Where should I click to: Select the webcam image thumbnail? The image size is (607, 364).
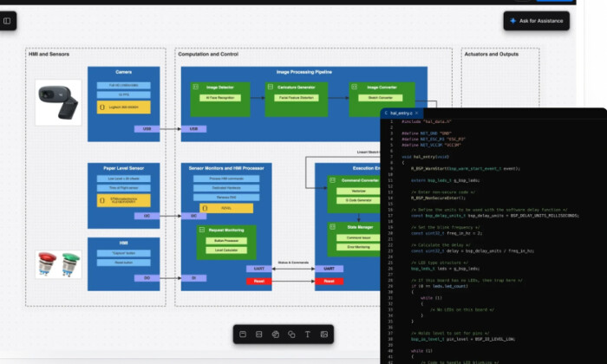[x=58, y=102]
